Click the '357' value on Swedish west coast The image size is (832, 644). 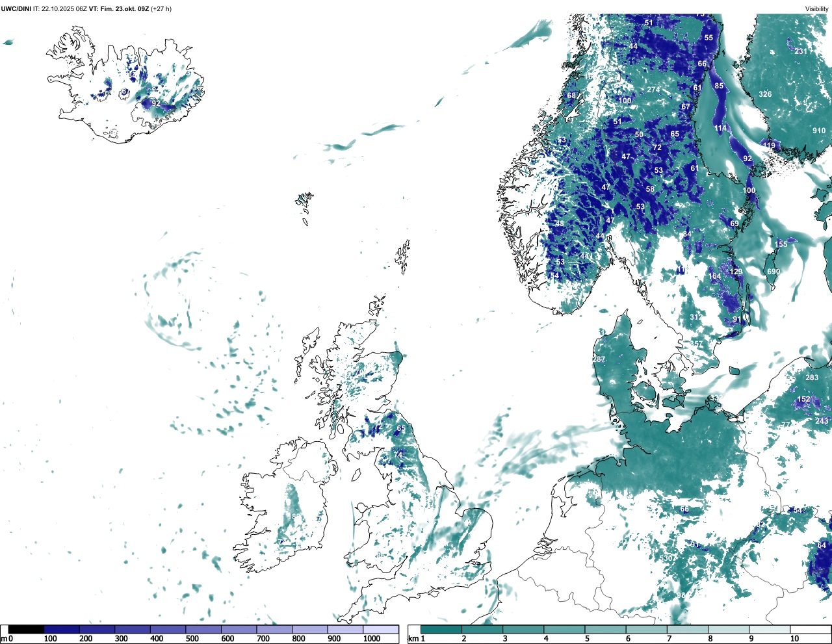[x=696, y=344]
